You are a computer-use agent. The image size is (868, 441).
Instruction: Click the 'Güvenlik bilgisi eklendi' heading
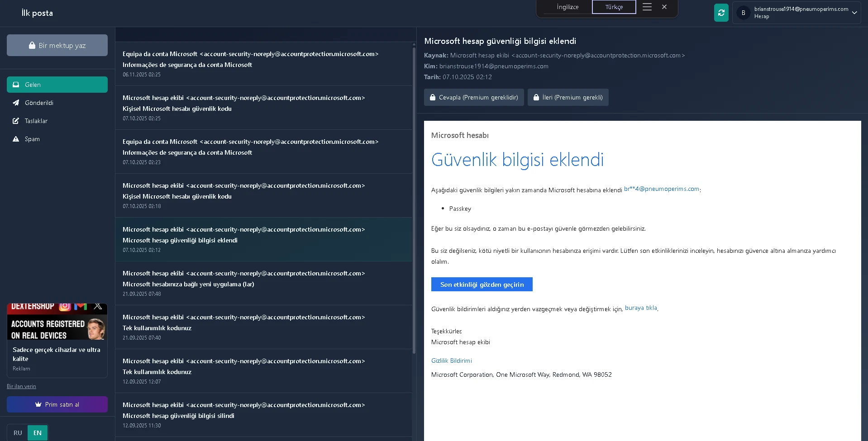coord(517,160)
